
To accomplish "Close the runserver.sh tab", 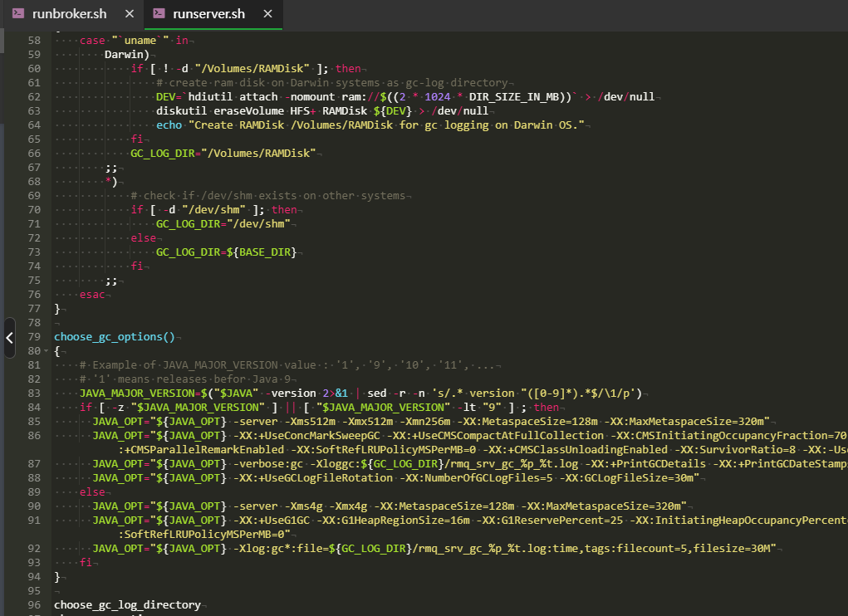I will tap(267, 14).
